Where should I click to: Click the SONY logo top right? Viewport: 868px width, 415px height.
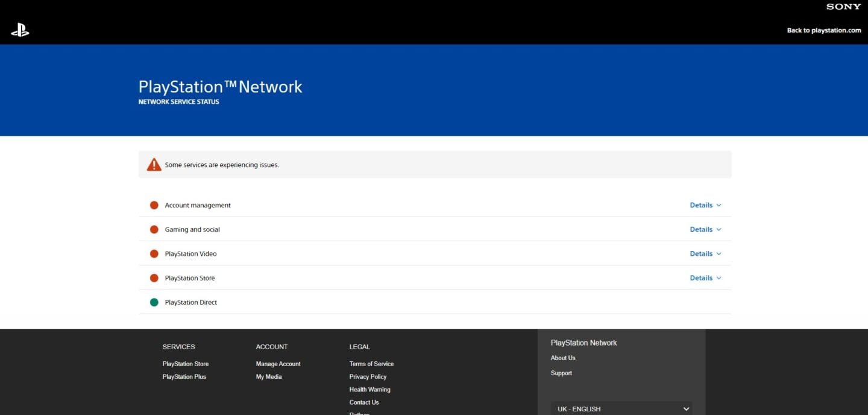(843, 7)
